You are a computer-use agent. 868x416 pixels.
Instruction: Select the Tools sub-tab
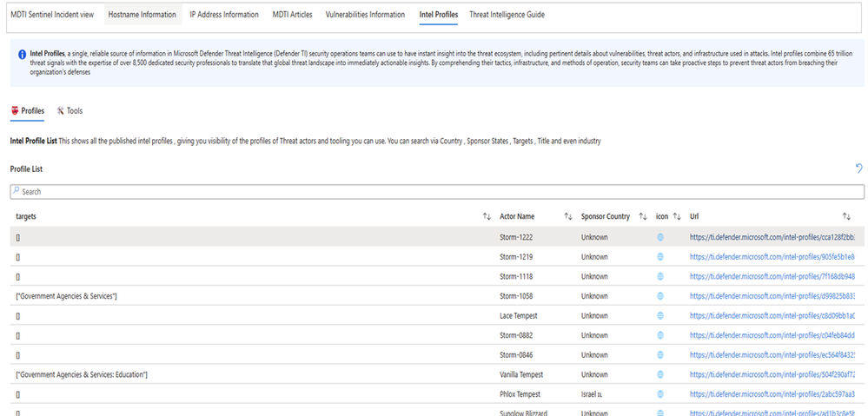[70, 111]
